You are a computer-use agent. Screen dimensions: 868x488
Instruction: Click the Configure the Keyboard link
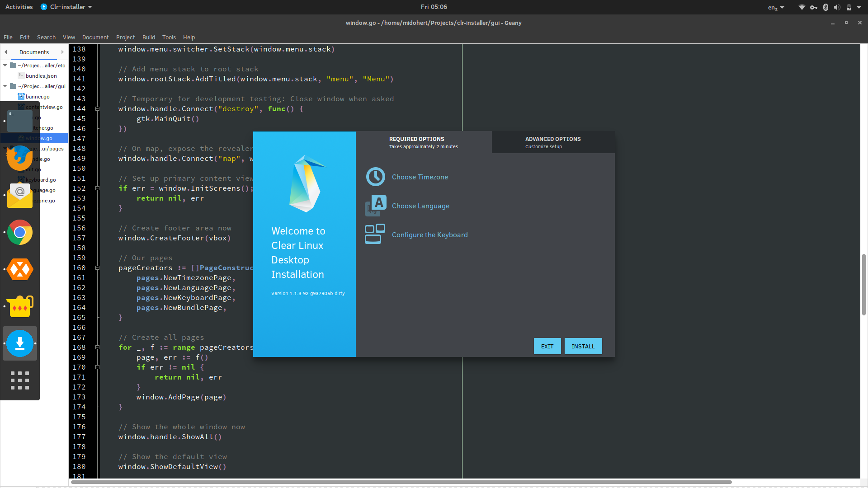click(429, 235)
